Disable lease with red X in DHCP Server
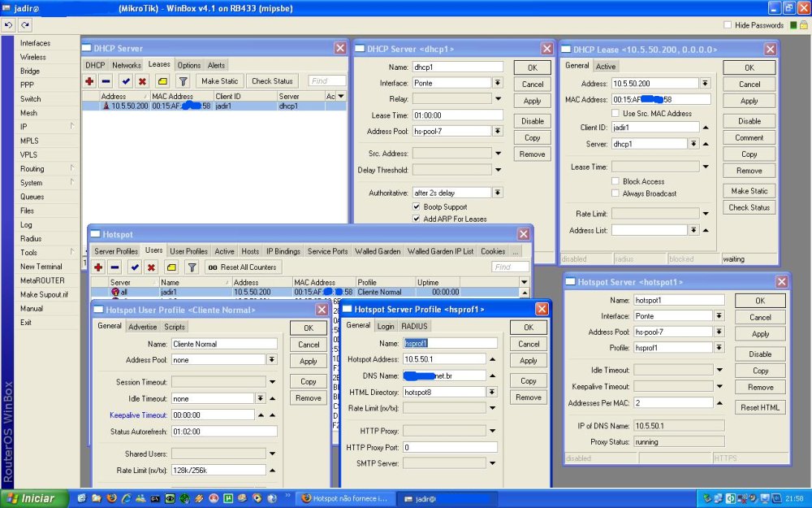812x508 pixels. [142, 81]
